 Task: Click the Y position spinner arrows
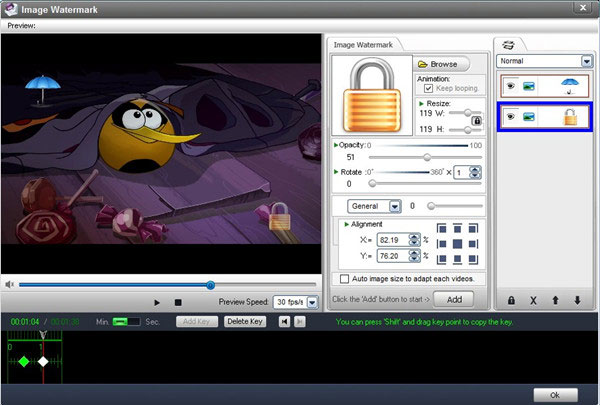click(x=414, y=256)
